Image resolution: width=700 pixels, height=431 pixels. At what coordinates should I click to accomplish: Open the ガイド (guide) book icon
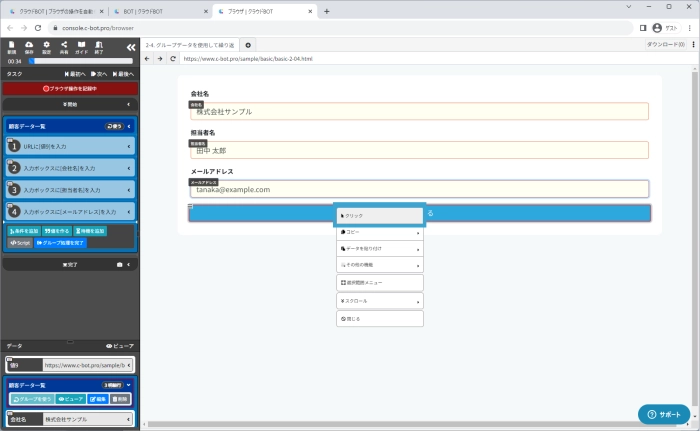point(81,47)
